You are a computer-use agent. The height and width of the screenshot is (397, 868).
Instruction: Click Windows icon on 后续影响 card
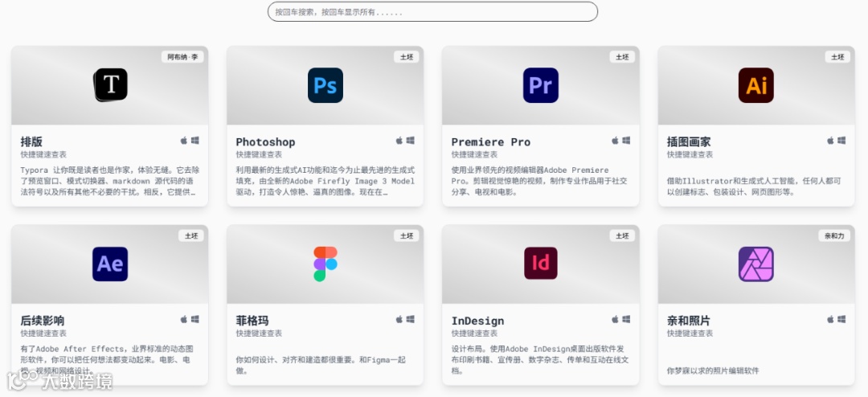pyautogui.click(x=194, y=320)
